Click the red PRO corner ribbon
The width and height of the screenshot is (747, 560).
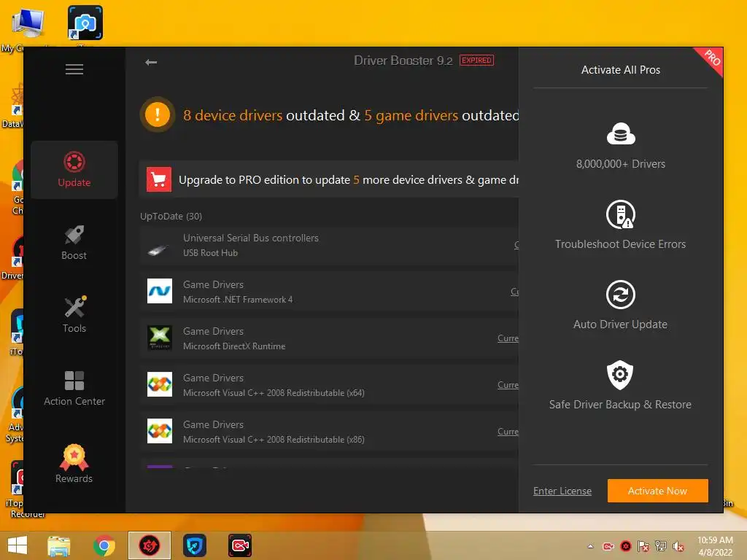[x=711, y=59]
